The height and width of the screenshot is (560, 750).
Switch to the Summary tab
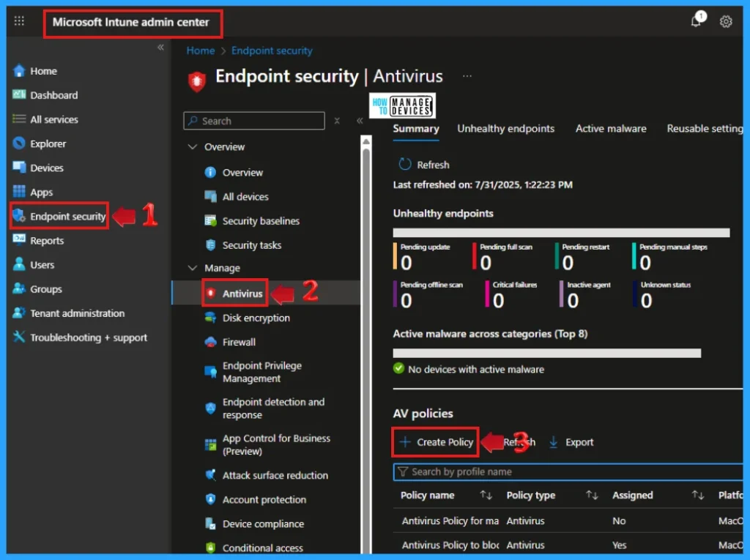[x=416, y=129]
